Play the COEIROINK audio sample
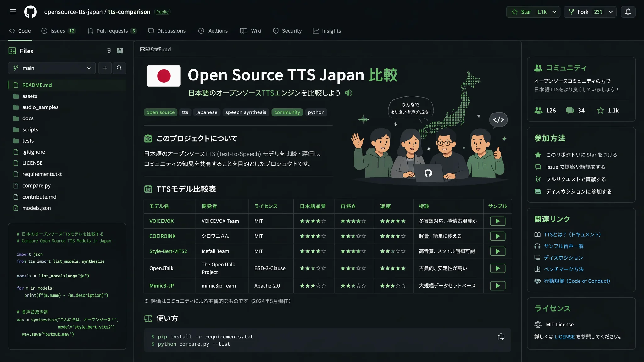 497,236
